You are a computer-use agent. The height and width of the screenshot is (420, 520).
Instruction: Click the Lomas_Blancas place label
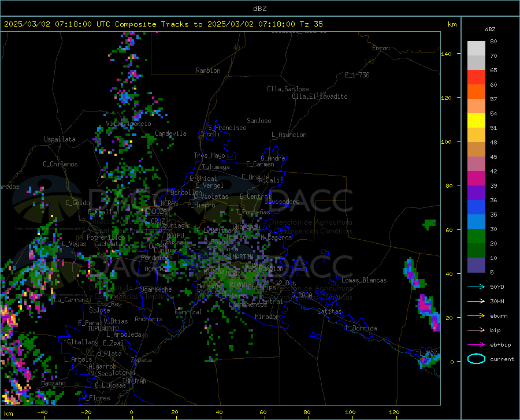tap(364, 280)
